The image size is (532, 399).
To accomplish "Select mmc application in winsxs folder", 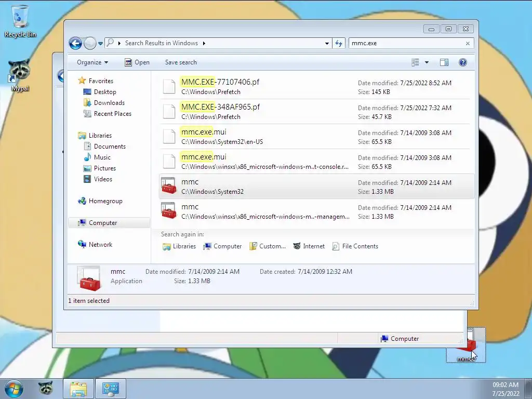I will point(315,211).
